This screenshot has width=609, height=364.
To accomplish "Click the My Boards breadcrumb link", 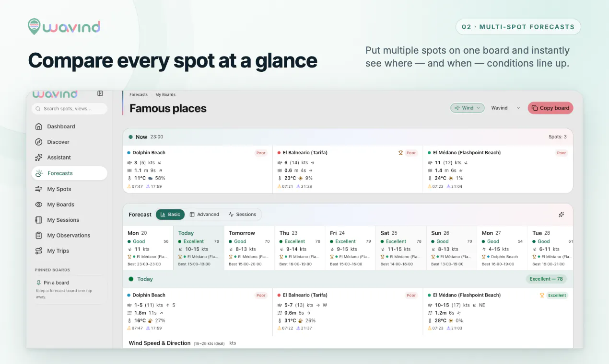I will [165, 95].
